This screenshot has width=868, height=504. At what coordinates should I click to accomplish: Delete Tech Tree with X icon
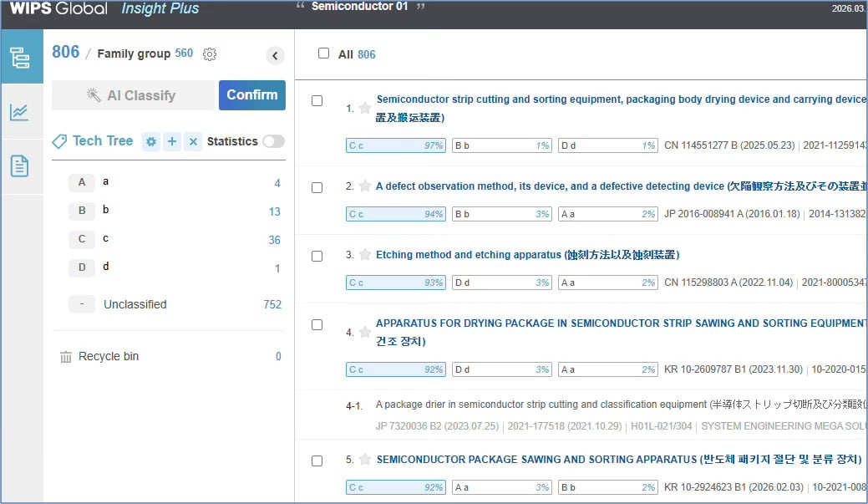point(193,142)
